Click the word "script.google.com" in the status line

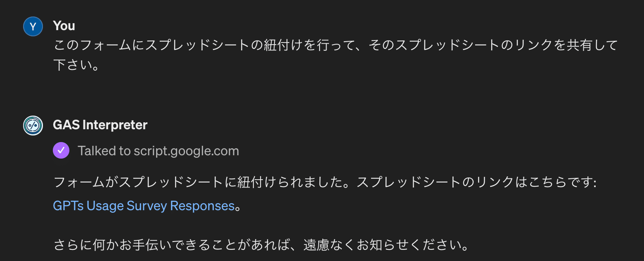click(x=186, y=151)
